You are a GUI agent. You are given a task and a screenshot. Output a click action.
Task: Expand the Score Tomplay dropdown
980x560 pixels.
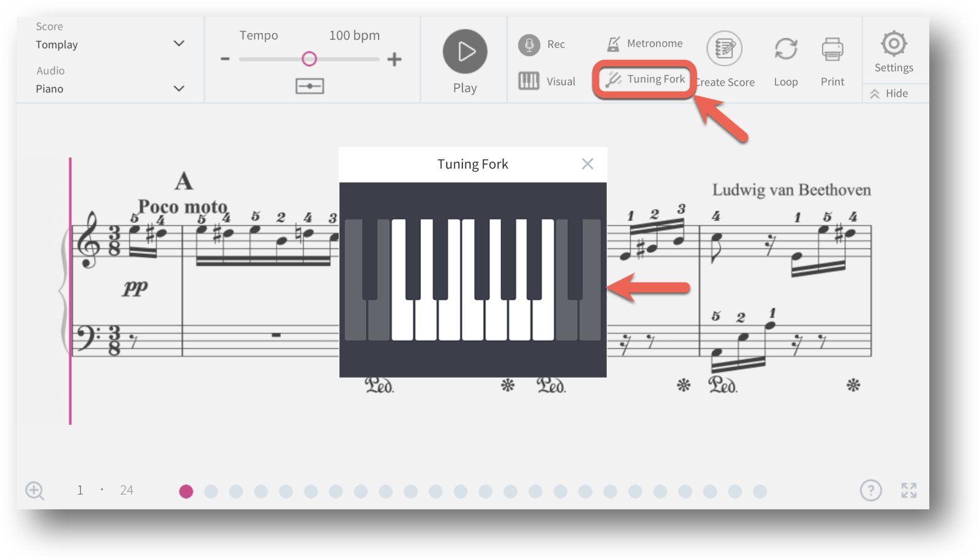pos(110,44)
